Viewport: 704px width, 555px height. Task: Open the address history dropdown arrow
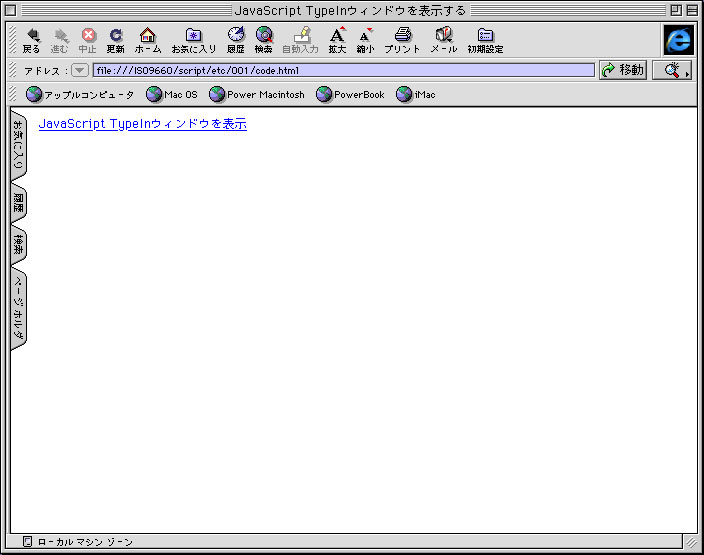coord(80,71)
